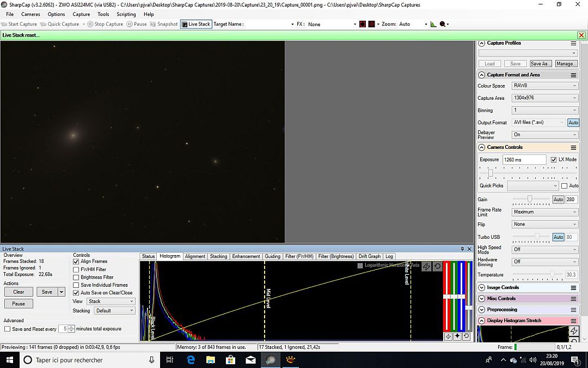This screenshot has height=368, width=588.
Task: Expand the Display Histogram Stretch section
Action: [x=481, y=321]
